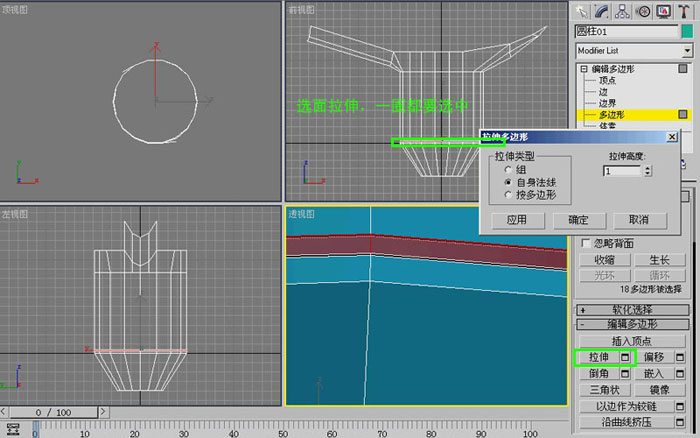Image resolution: width=700 pixels, height=438 pixels.
Task: Open the Utilities hammer panel tab
Action: 684,12
